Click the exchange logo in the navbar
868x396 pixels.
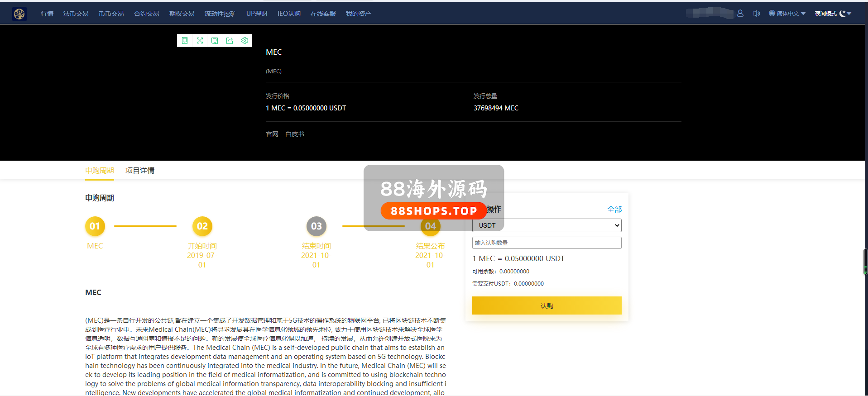pyautogui.click(x=19, y=14)
